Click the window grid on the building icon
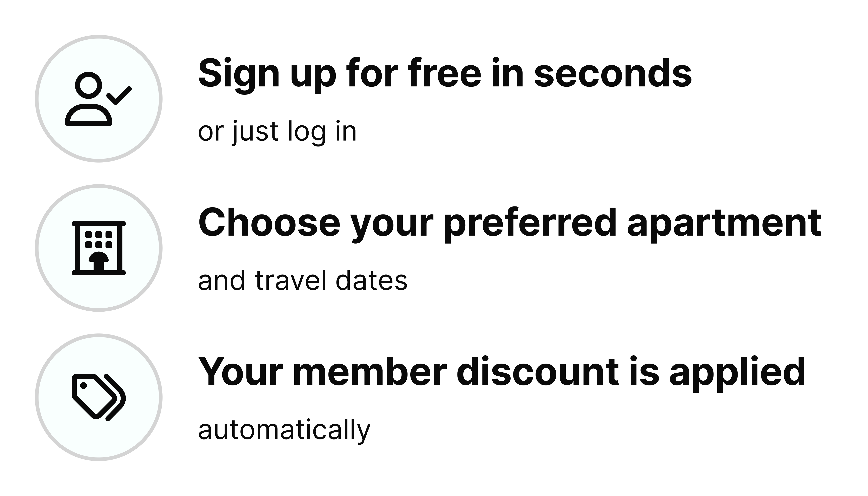This screenshot has height=496, width=868. (99, 240)
